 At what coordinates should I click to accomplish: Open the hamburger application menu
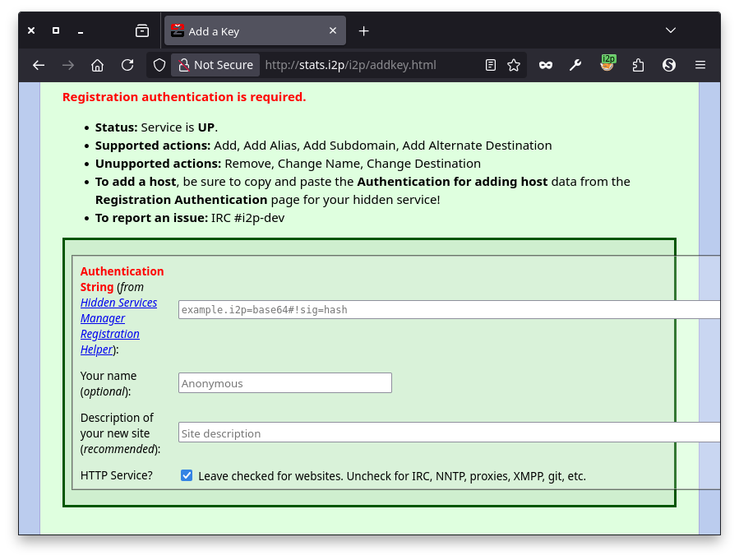pyautogui.click(x=700, y=65)
